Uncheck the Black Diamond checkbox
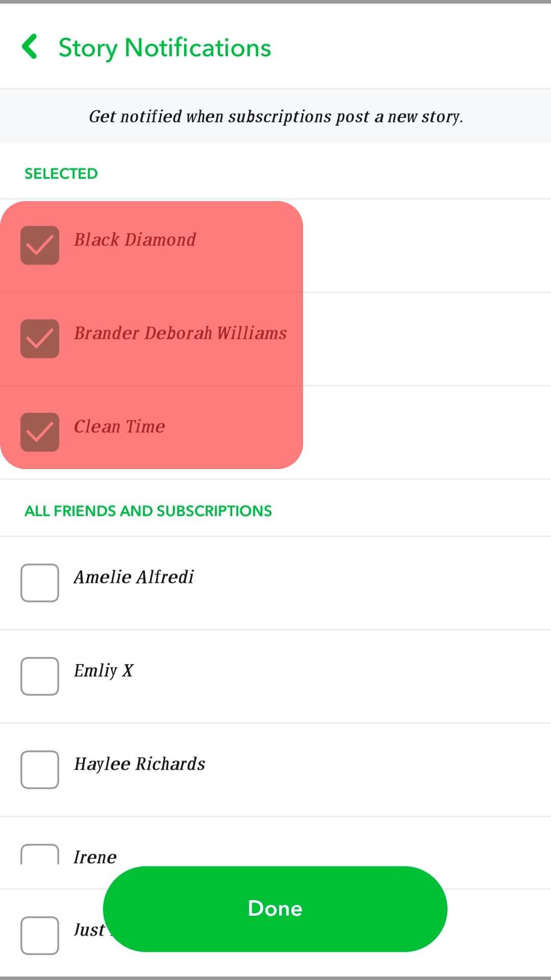Screen dimensions: 551x980 pyautogui.click(x=40, y=245)
